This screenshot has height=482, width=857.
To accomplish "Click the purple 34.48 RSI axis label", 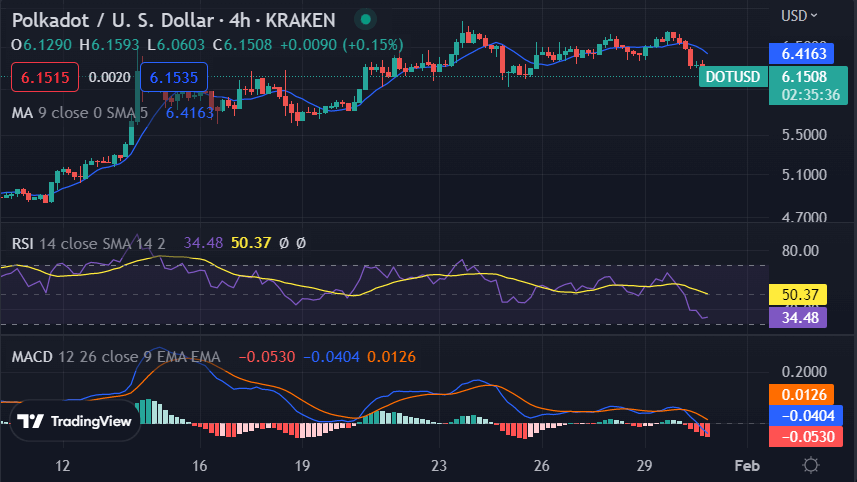I will click(798, 318).
